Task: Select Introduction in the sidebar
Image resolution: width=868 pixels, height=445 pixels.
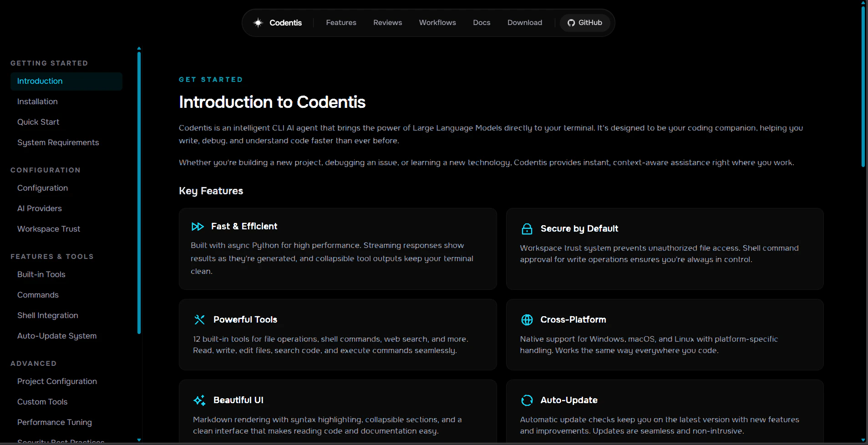Action: (66, 81)
